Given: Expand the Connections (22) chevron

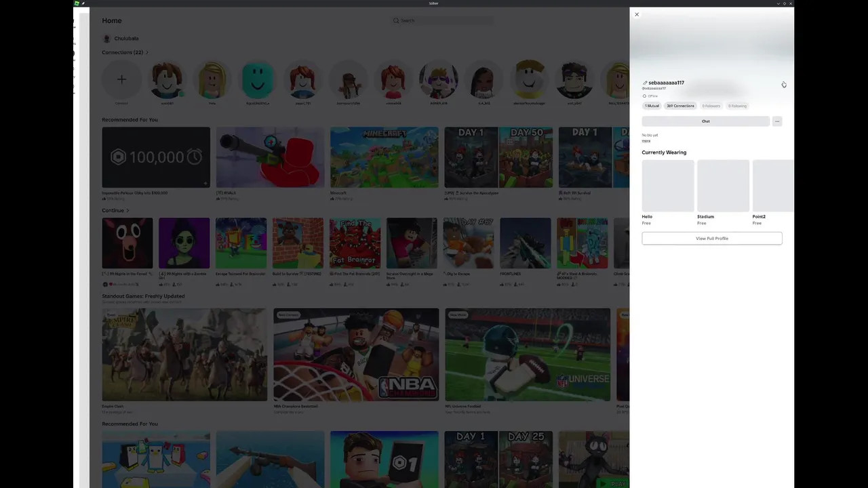Looking at the screenshot, I should pyautogui.click(x=147, y=52).
